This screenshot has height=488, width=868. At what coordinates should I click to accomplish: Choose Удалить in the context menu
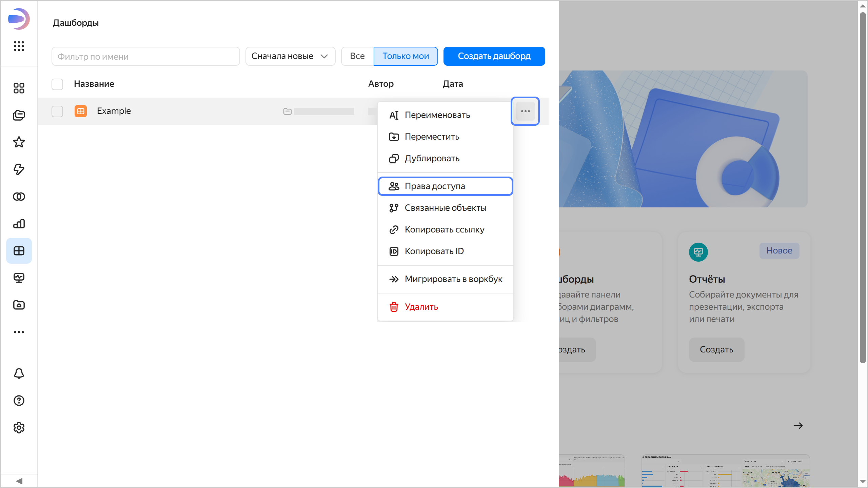[421, 307]
